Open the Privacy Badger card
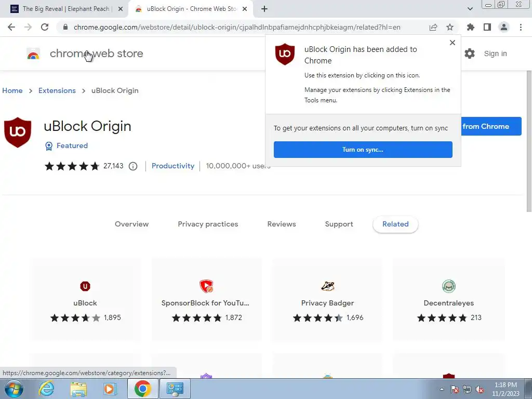This screenshot has height=399, width=532. tap(327, 300)
